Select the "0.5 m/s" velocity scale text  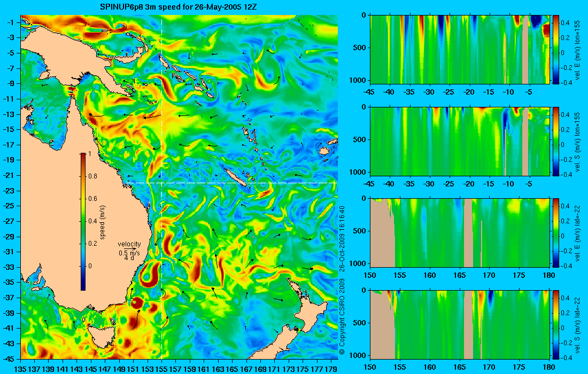[129, 253]
